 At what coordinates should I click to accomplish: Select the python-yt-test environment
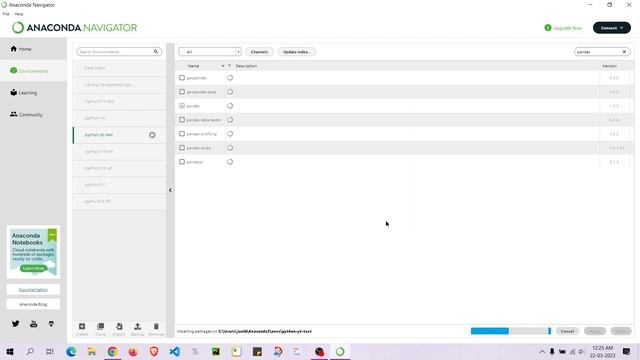[x=119, y=135]
